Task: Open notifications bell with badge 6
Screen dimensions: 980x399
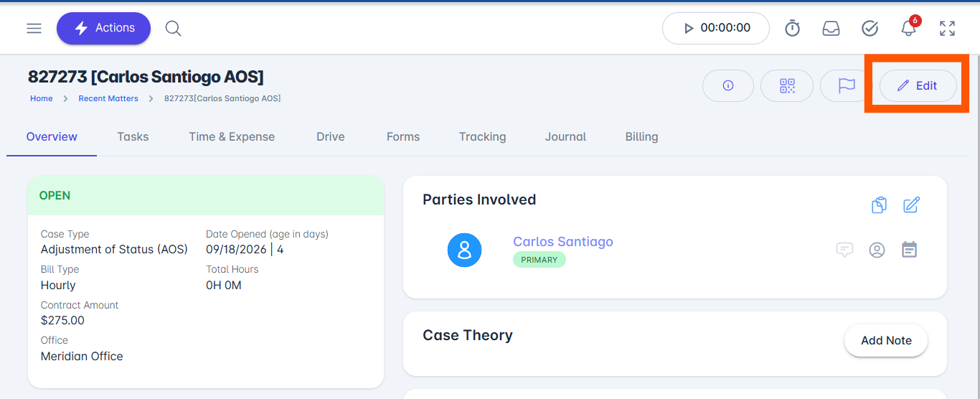Action: (909, 27)
